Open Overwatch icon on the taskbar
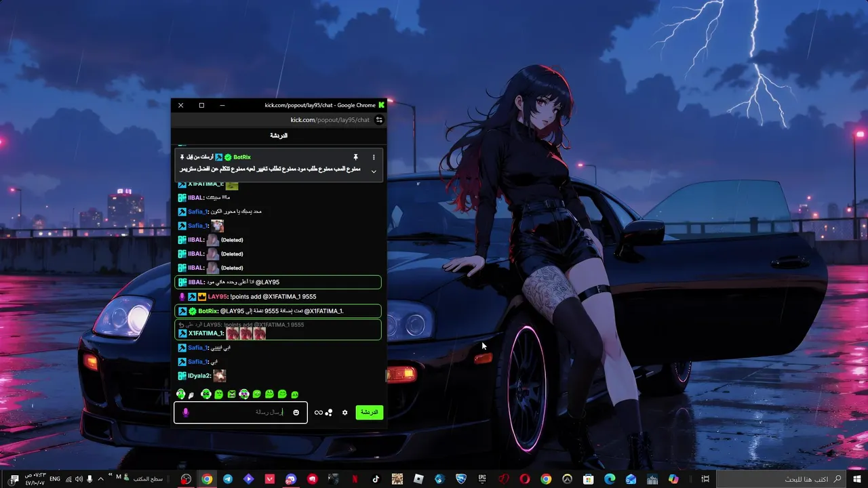Viewport: 868px width, 488px height. click(567, 479)
